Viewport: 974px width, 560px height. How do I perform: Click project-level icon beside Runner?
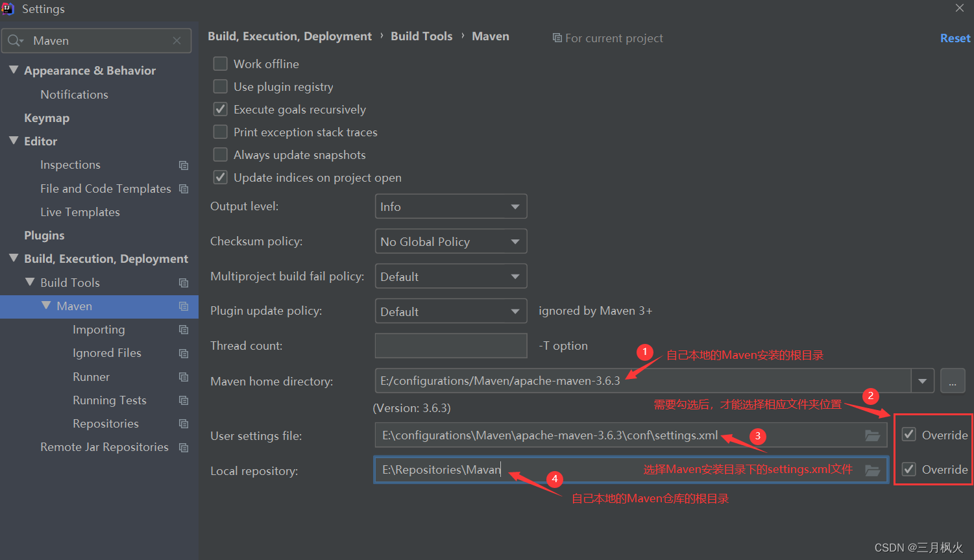(x=184, y=377)
